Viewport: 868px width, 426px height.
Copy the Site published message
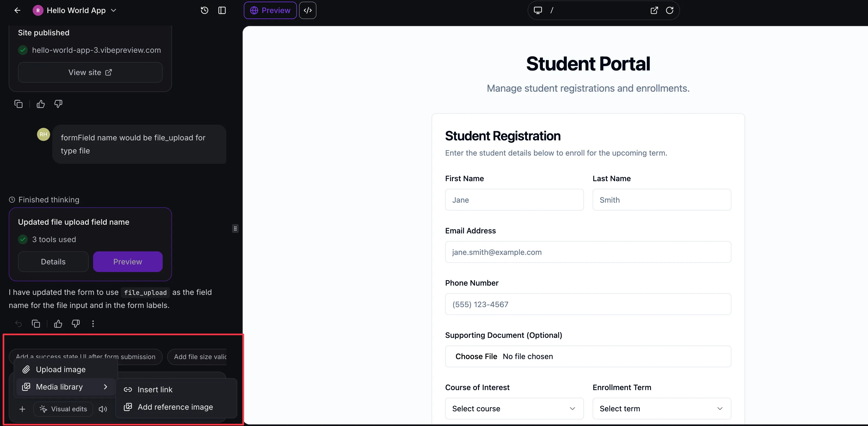click(19, 104)
